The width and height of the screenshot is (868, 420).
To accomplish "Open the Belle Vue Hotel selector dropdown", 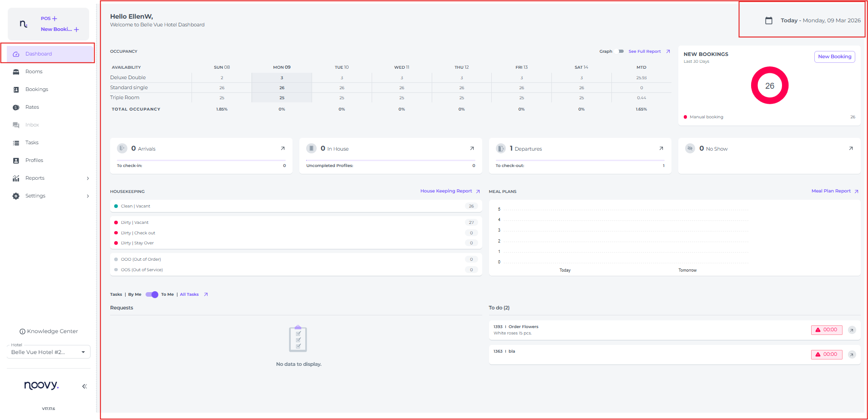I will 83,352.
